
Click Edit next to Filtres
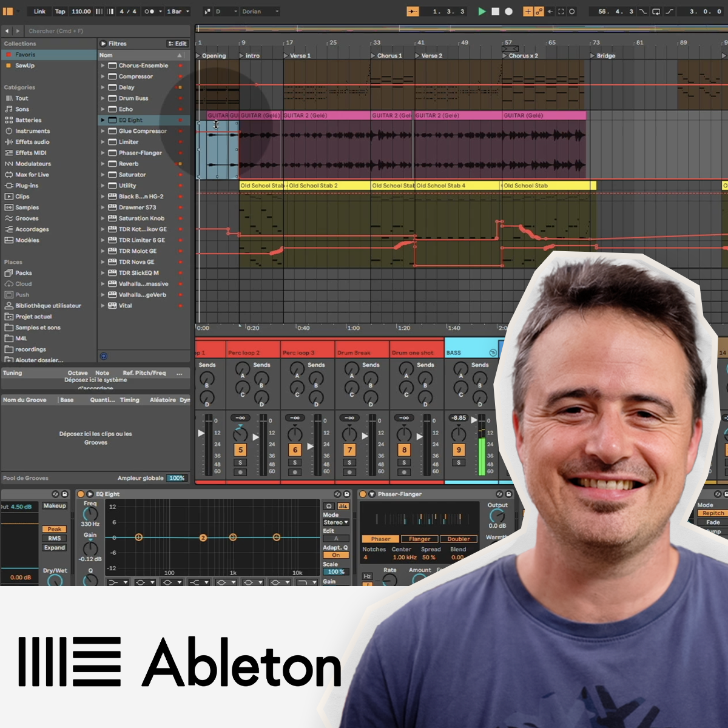178,43
